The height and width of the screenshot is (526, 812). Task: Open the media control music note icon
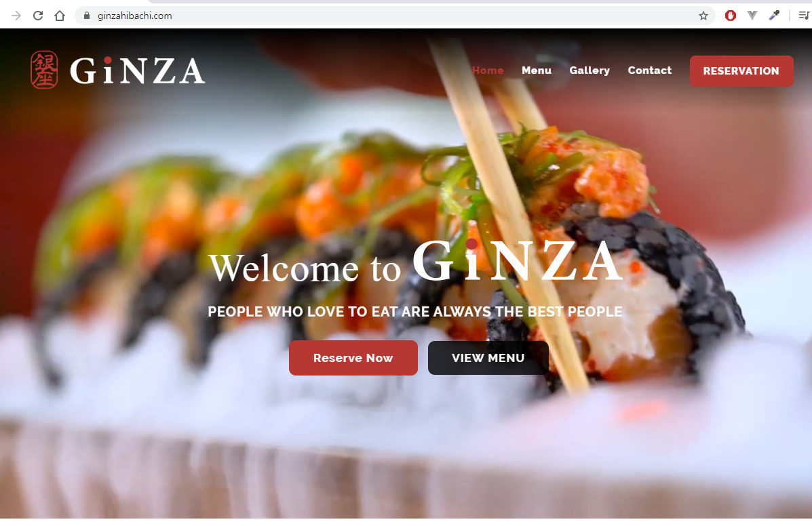804,16
